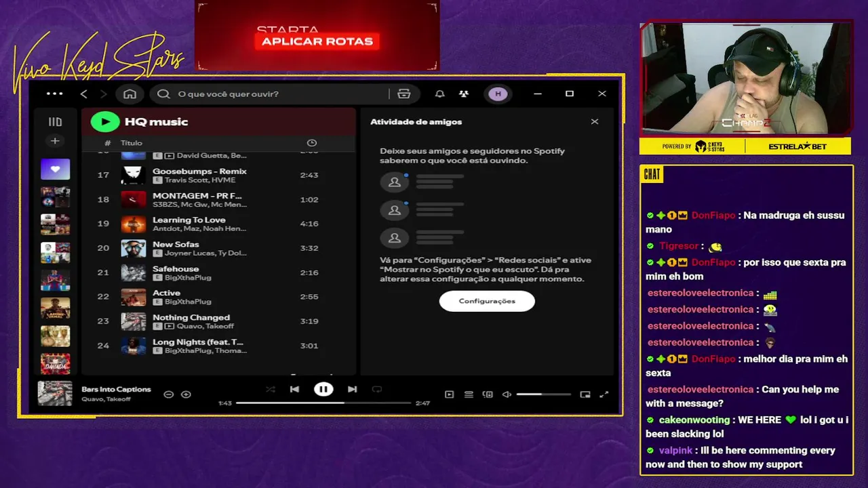Skip to next track

point(352,389)
